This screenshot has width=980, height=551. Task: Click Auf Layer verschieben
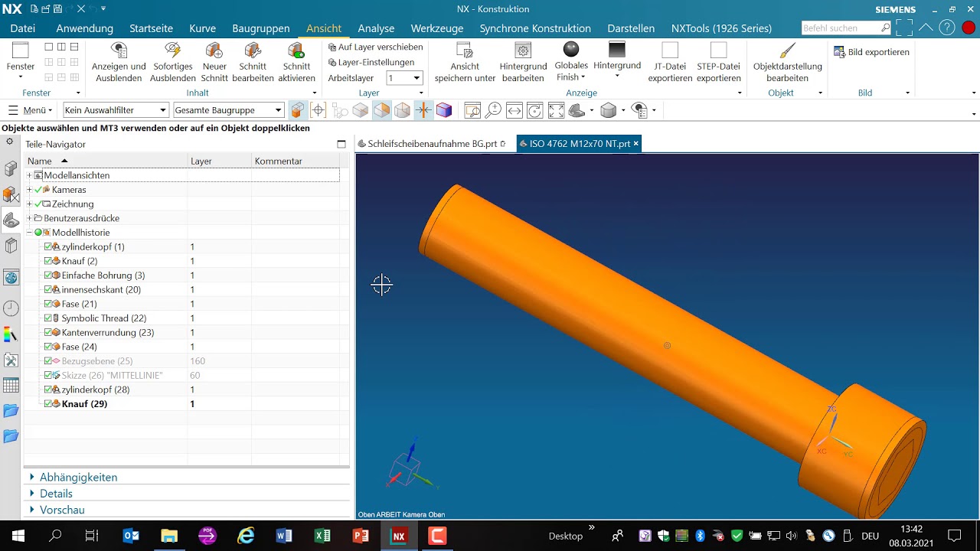(x=375, y=47)
